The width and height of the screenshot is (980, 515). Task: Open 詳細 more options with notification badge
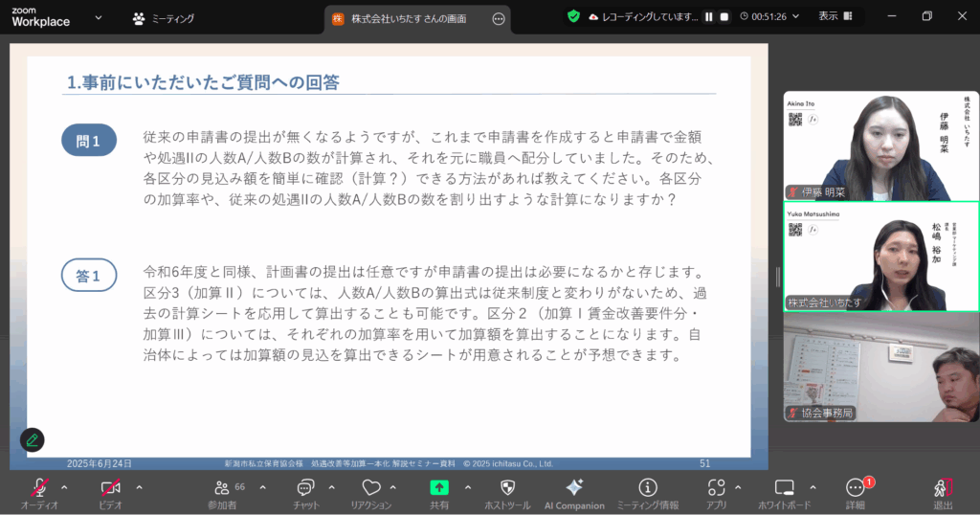(855, 488)
